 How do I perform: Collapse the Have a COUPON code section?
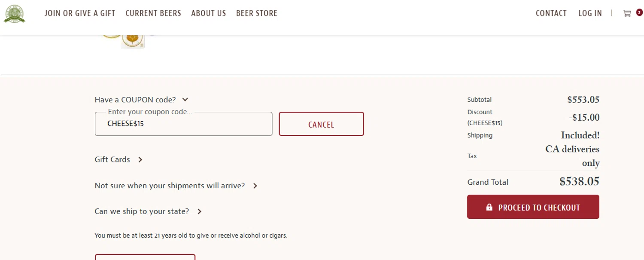pos(185,100)
